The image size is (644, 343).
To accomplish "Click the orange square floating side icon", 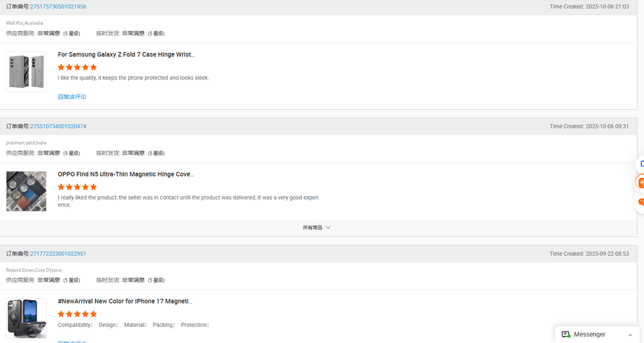I will [641, 182].
